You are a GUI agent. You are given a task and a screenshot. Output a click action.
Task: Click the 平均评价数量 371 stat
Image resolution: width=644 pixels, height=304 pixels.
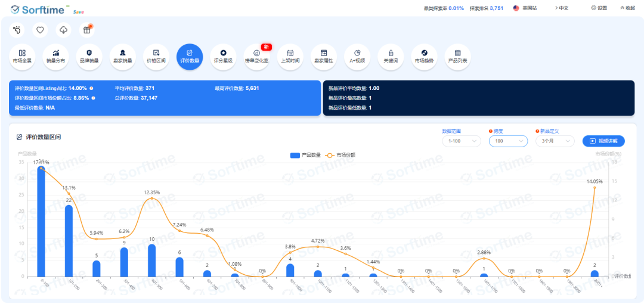(x=135, y=88)
